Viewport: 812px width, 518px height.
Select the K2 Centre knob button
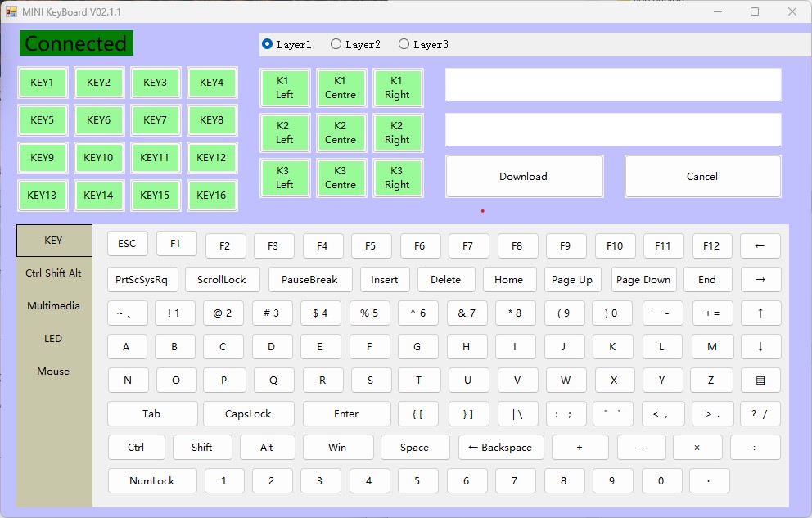click(341, 133)
